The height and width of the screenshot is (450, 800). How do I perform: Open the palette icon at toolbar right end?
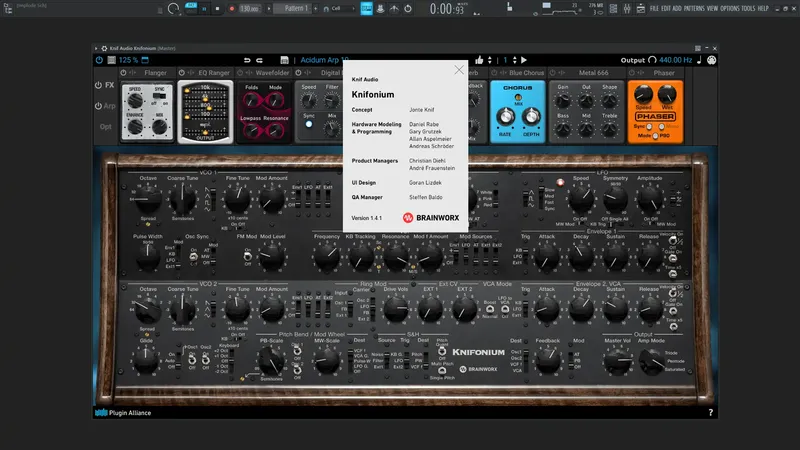tap(711, 60)
